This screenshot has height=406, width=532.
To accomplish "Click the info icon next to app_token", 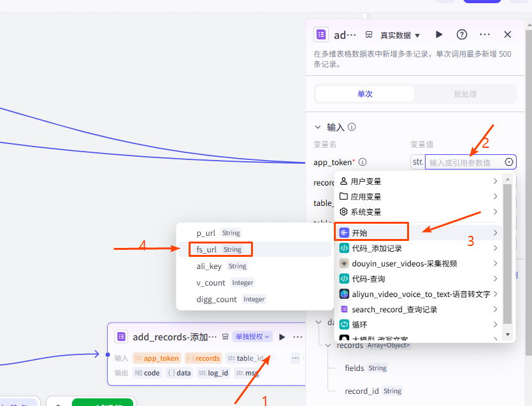I will [x=363, y=162].
